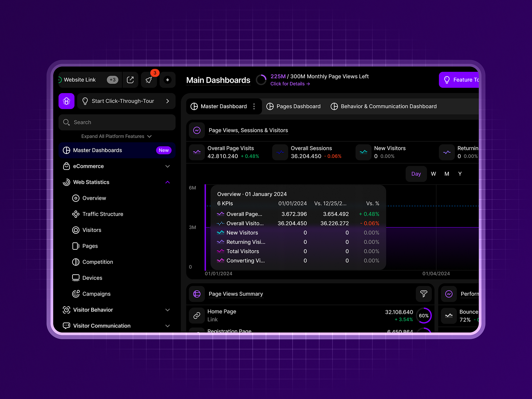Switch the chart to weekly with the W toggle
The width and height of the screenshot is (532, 399).
tap(433, 174)
